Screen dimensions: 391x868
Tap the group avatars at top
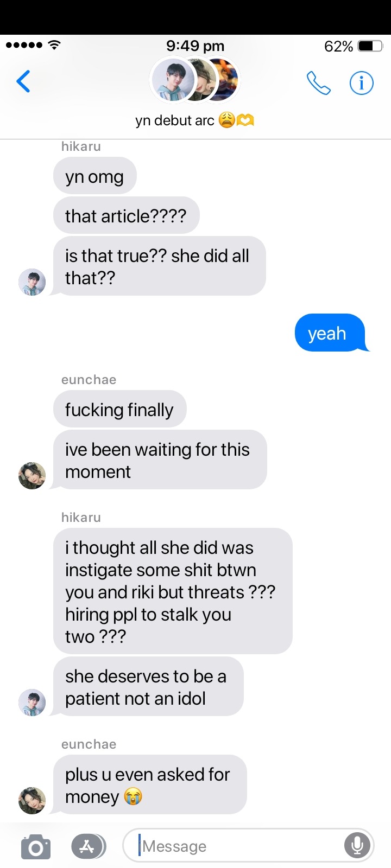click(x=194, y=80)
